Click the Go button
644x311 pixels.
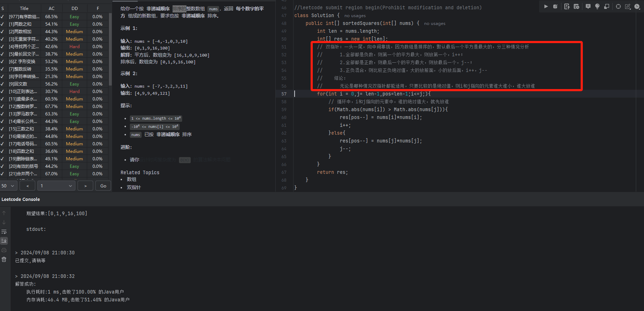[x=103, y=186]
